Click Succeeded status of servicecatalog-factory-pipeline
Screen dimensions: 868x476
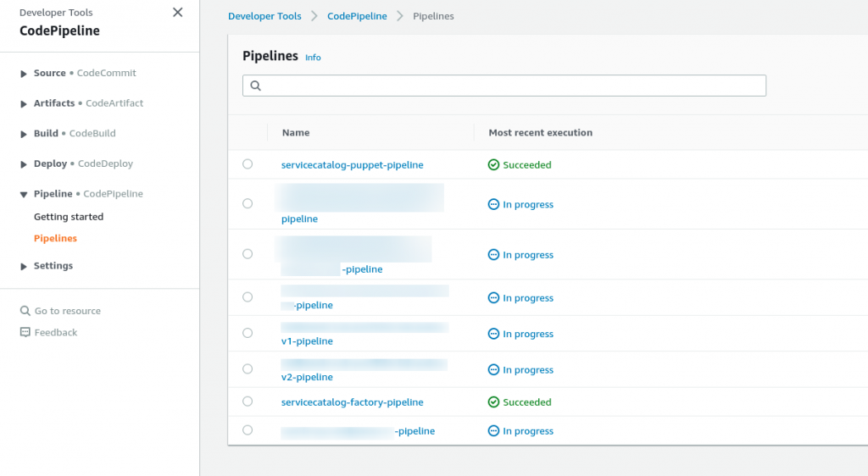[520, 402]
